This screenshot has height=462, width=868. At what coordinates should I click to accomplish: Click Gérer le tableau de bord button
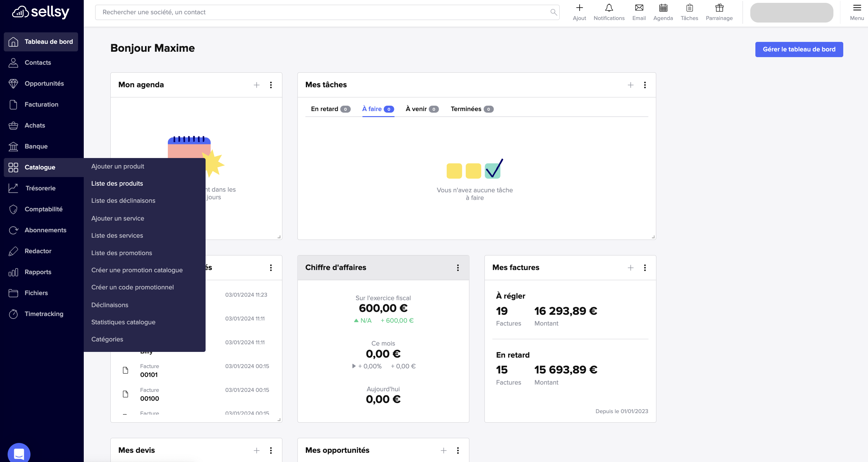799,49
